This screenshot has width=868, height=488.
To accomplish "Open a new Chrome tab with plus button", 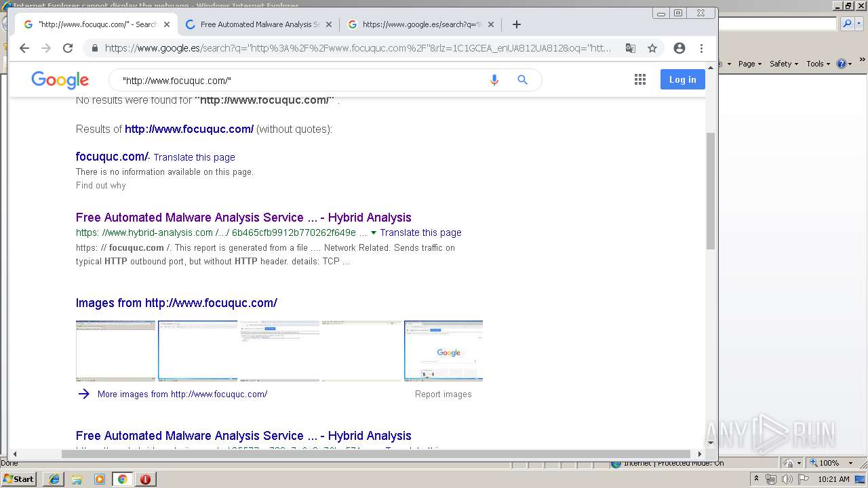I will point(517,24).
